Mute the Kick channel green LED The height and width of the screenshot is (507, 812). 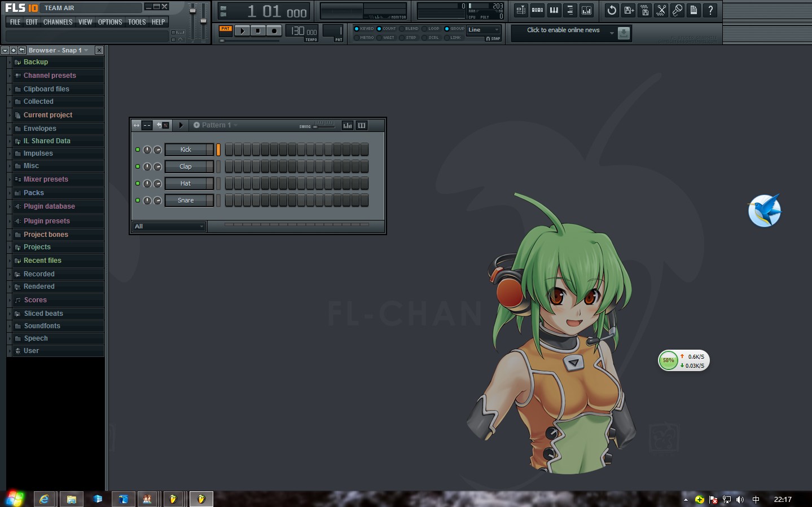(138, 149)
